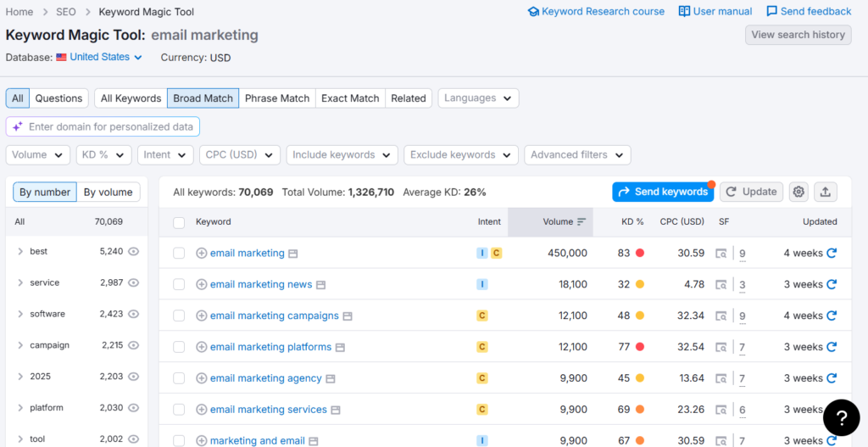The image size is (868, 447).
Task: Open View search history
Action: tap(798, 35)
